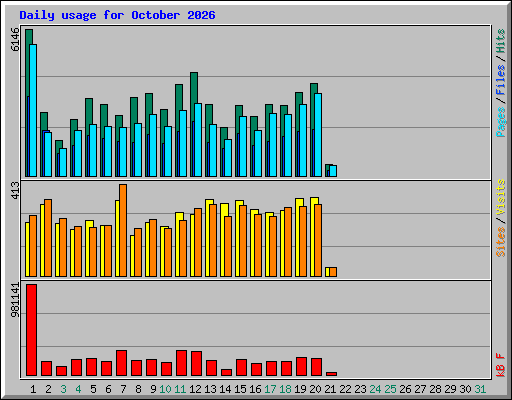
Task: Click the 'Files' legend label
Action: click(x=501, y=80)
